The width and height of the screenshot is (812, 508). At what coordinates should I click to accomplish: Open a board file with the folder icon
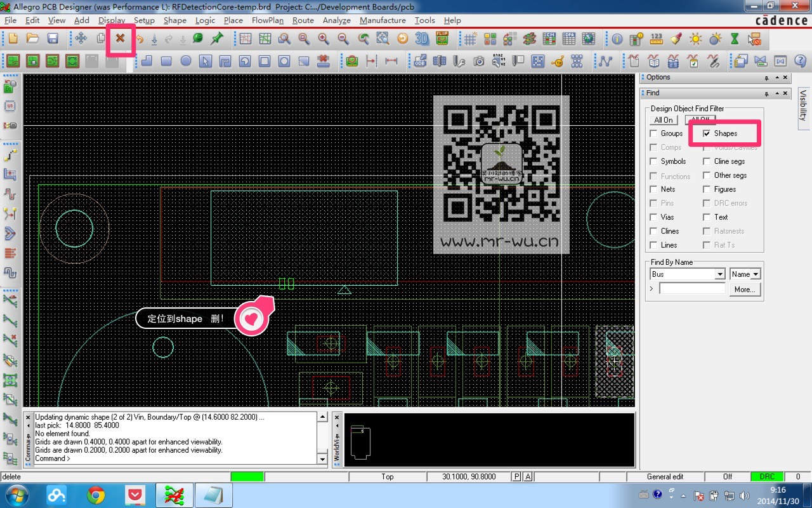tap(32, 39)
